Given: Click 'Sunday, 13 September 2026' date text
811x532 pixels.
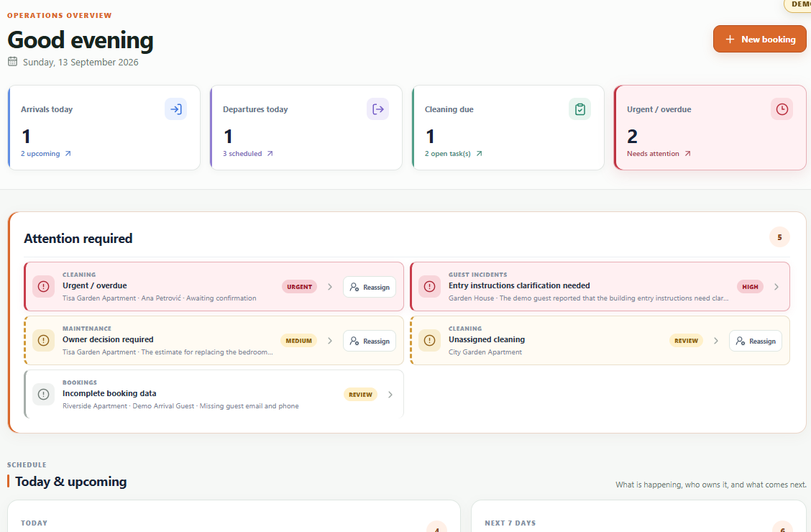Looking at the screenshot, I should tap(81, 62).
